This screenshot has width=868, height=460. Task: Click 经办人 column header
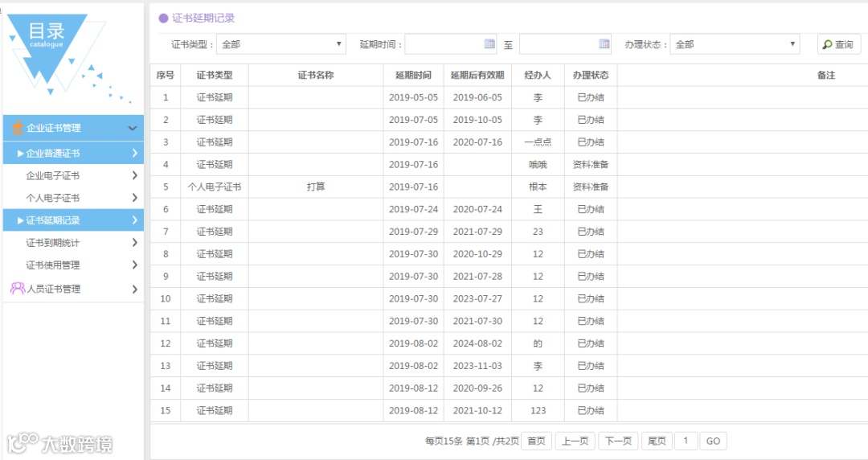coord(538,75)
